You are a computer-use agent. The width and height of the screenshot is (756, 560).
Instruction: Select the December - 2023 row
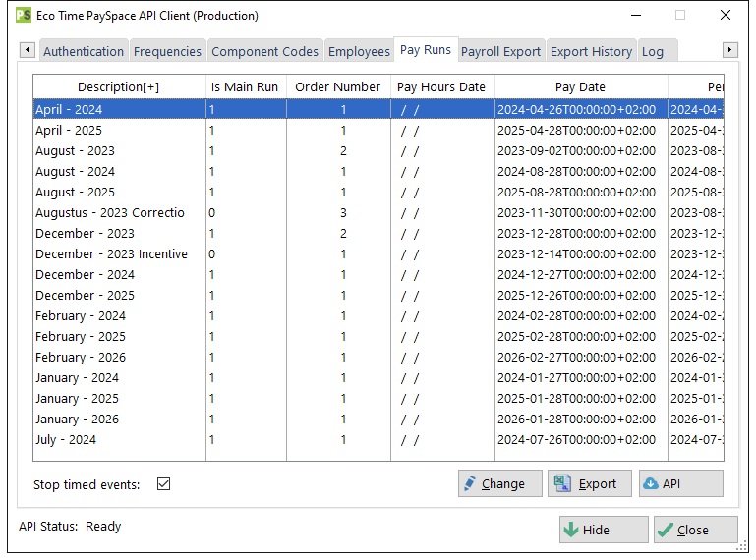378,233
